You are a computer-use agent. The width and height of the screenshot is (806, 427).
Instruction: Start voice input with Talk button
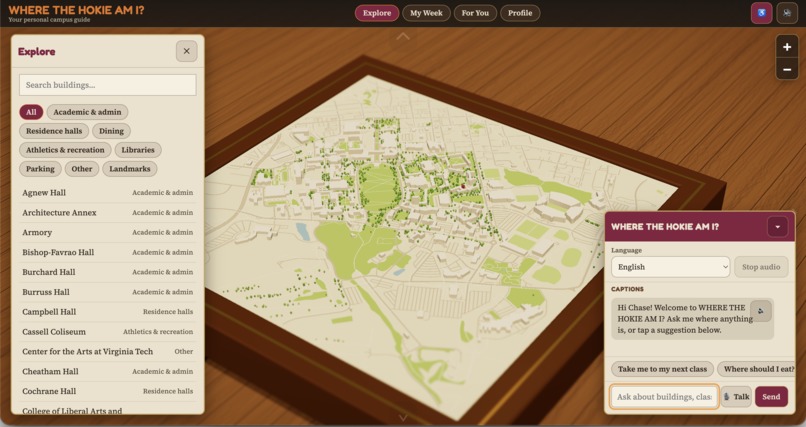click(736, 397)
